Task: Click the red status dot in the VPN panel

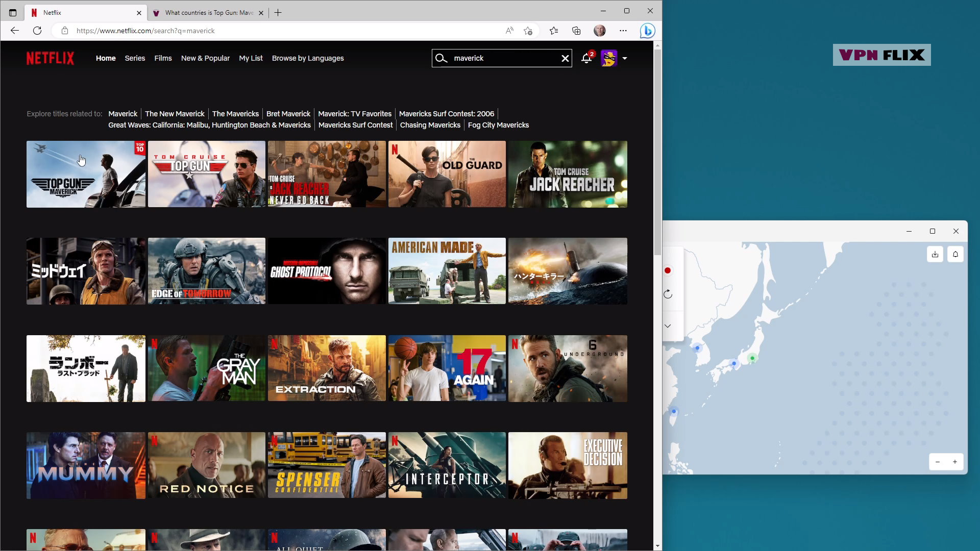Action: point(668,271)
